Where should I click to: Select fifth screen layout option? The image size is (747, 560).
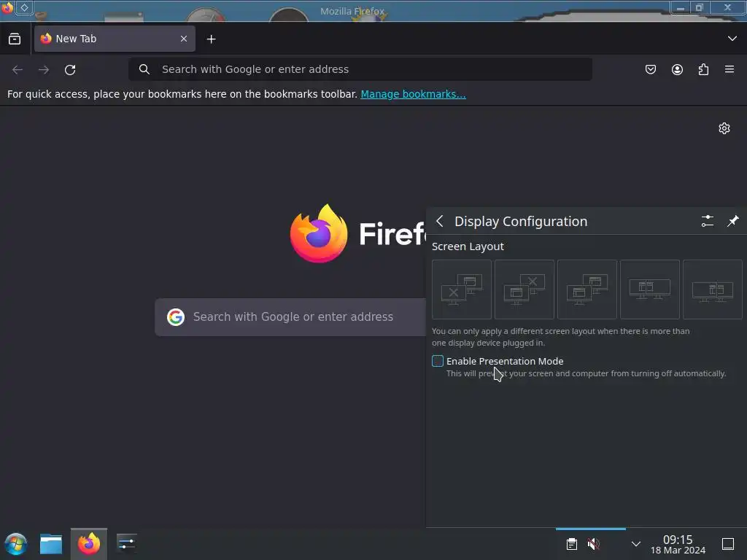[712, 289]
